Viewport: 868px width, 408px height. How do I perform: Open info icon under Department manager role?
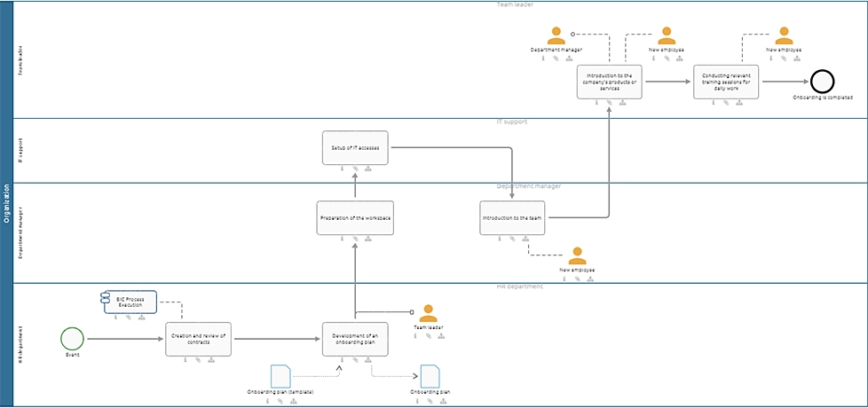pyautogui.click(x=543, y=58)
